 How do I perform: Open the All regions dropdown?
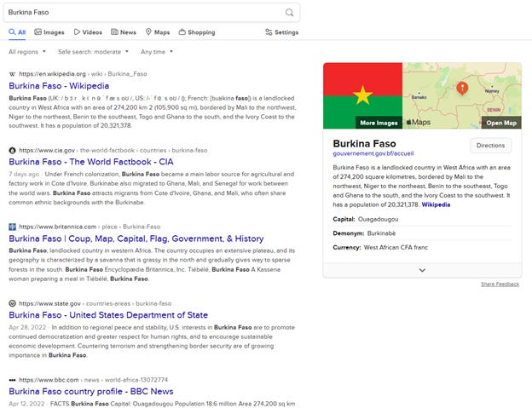click(x=27, y=52)
